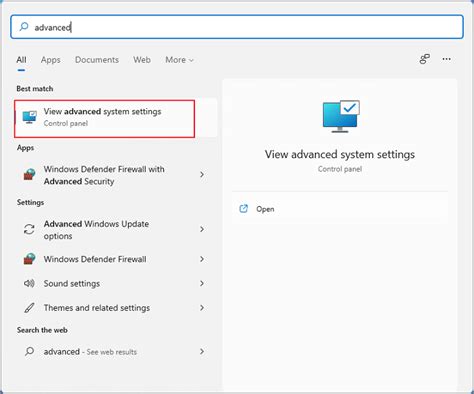Select the All tab
Image resolution: width=474 pixels, height=394 pixels.
coord(21,60)
